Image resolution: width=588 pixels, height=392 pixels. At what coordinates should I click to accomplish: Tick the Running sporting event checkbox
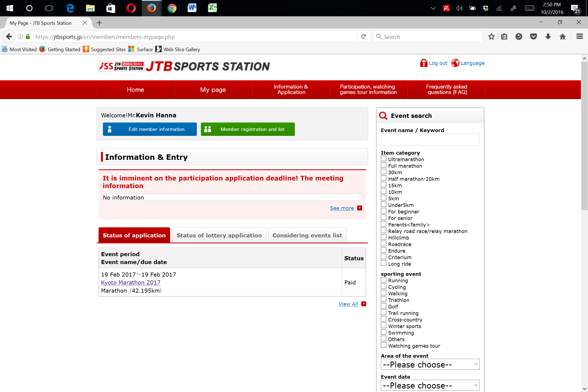pos(384,280)
